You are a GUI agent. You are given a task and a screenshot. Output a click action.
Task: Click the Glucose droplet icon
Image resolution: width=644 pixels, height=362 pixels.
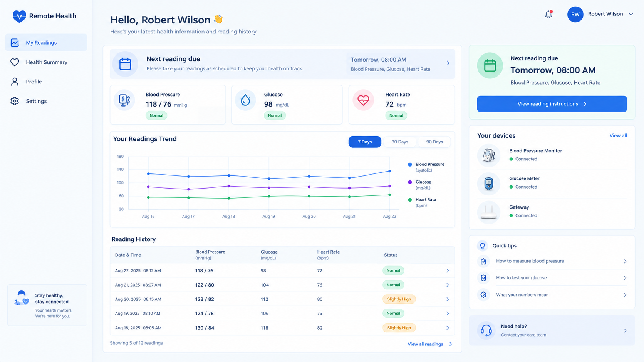(x=245, y=100)
